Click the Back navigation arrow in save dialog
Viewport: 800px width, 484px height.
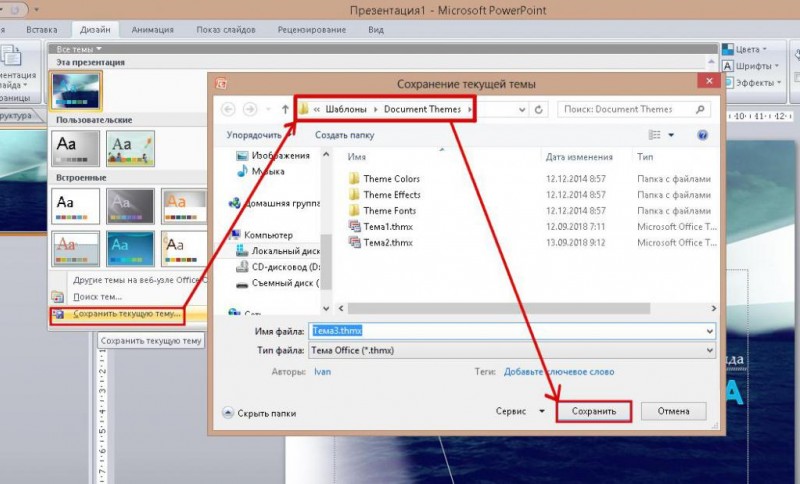tap(228, 109)
